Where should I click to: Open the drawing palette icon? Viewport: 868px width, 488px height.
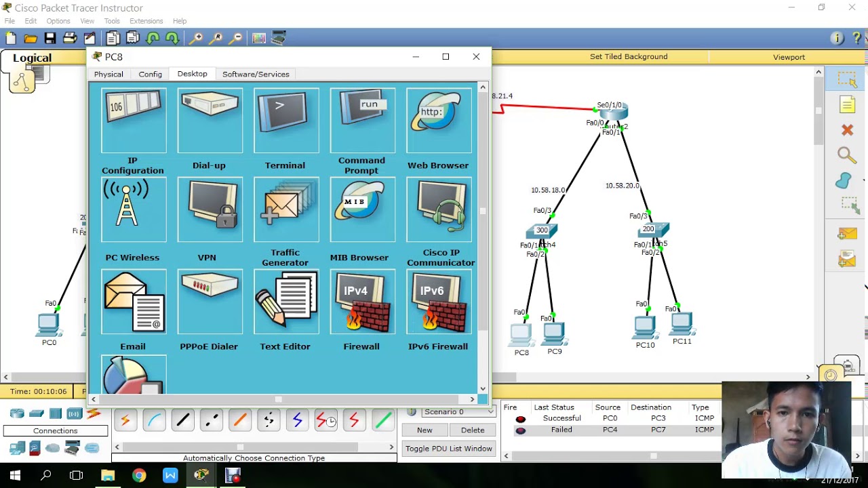(259, 39)
